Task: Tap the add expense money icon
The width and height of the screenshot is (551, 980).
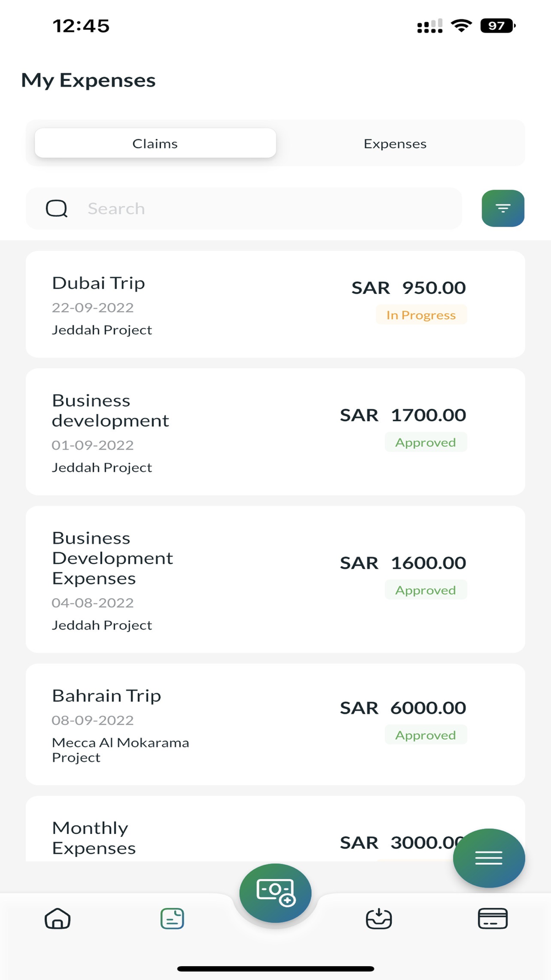Action: 275,892
